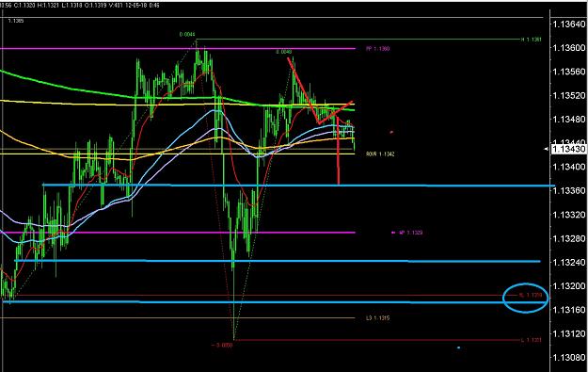Click the 1.13160 price axis label
The image size is (588, 372).
(568, 310)
